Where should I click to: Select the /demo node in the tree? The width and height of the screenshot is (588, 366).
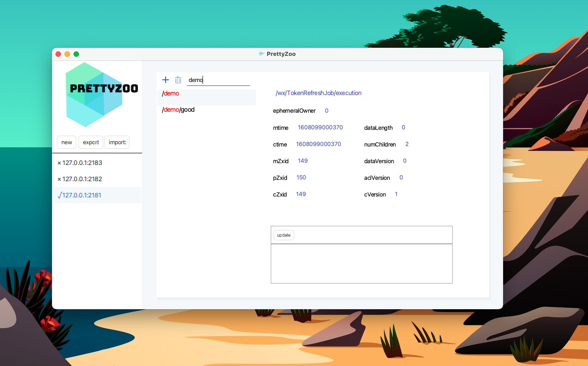pyautogui.click(x=171, y=93)
